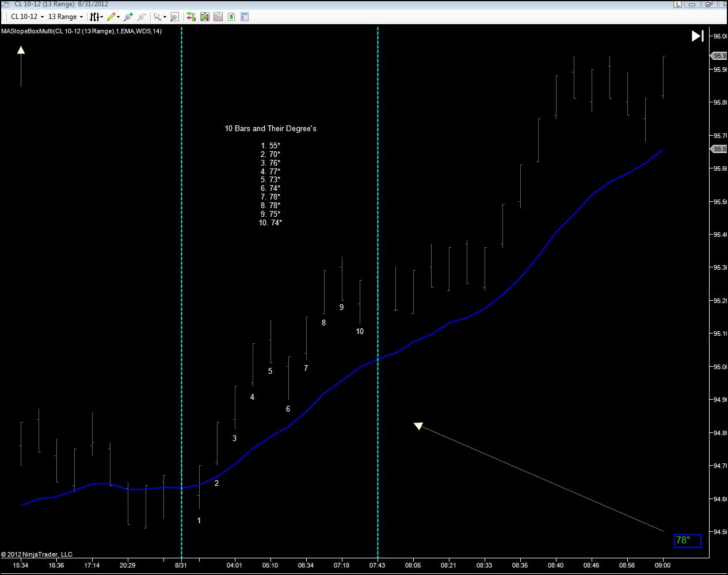Image resolution: width=728 pixels, height=575 pixels.
Task: Click the L link button in title bar
Action: click(677, 4)
